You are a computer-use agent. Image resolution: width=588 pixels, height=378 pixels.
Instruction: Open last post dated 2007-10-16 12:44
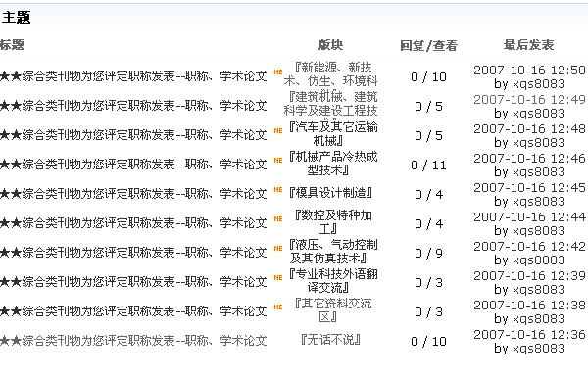click(x=529, y=217)
